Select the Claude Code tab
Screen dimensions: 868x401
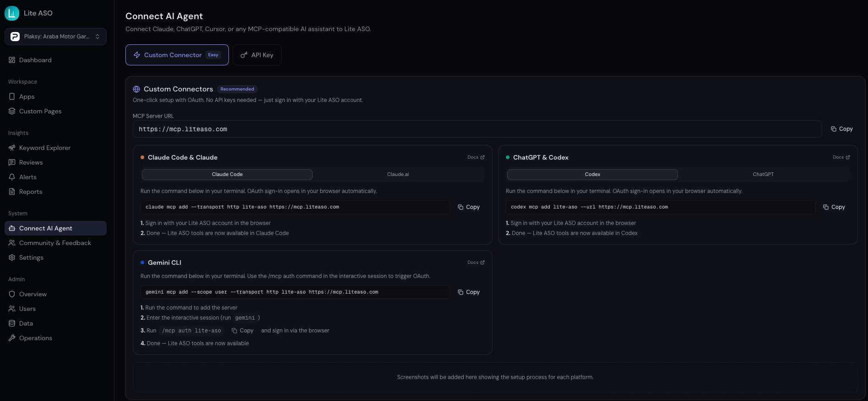[227, 174]
